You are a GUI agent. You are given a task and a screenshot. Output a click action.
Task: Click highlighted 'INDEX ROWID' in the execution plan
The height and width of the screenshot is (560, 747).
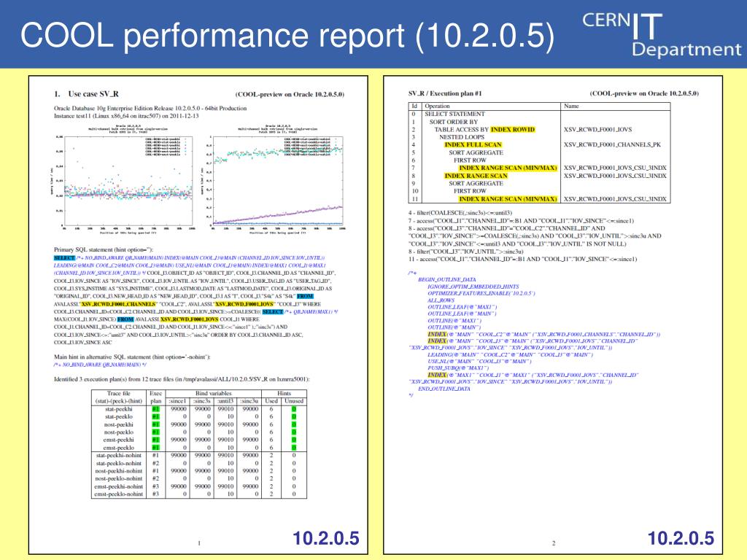pos(513,130)
